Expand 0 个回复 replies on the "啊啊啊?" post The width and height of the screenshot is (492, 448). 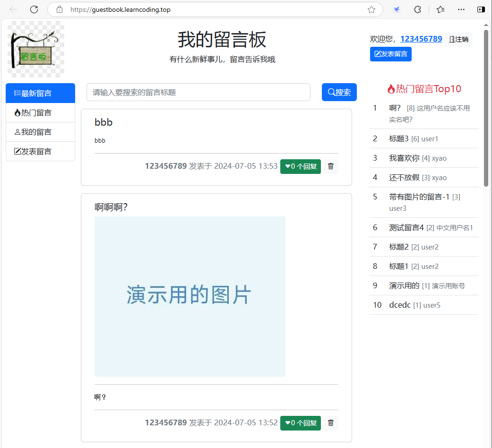[301, 423]
